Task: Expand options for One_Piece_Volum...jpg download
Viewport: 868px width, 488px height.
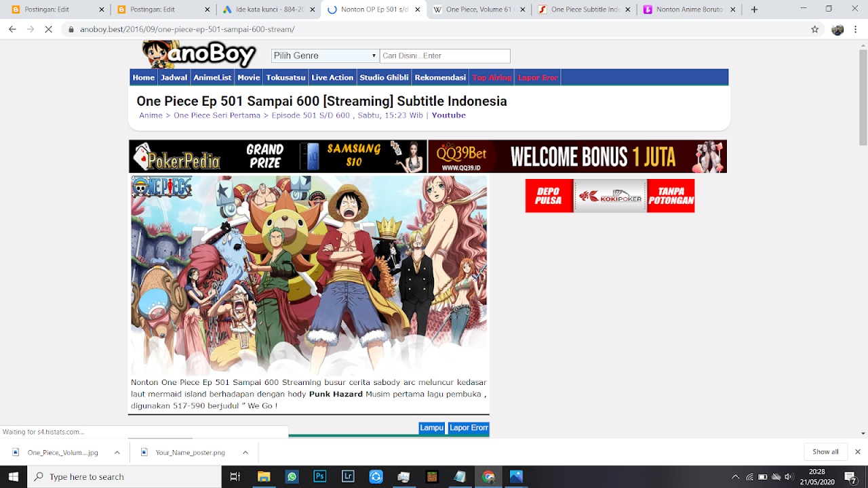Action: [x=117, y=452]
